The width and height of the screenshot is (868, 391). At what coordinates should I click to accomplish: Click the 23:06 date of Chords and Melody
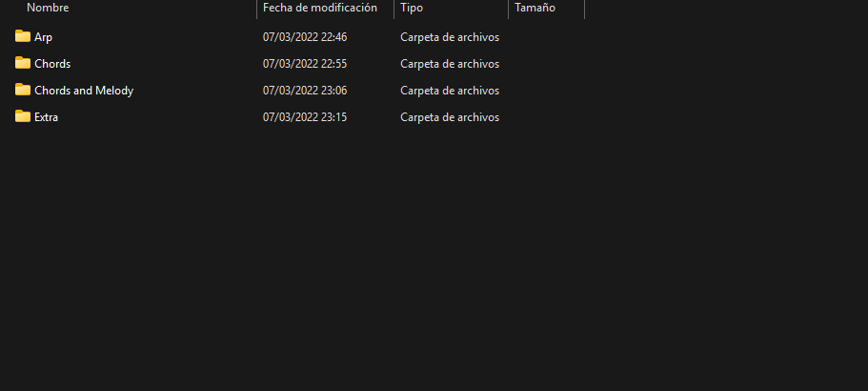click(x=305, y=91)
